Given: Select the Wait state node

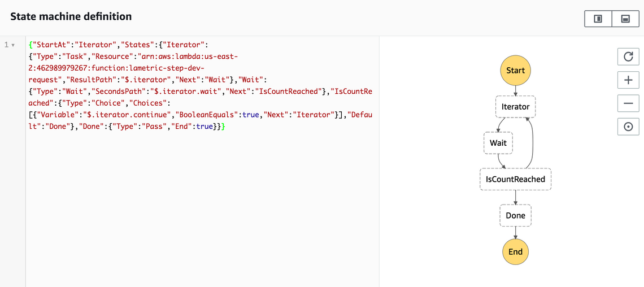Looking at the screenshot, I should pyautogui.click(x=498, y=143).
